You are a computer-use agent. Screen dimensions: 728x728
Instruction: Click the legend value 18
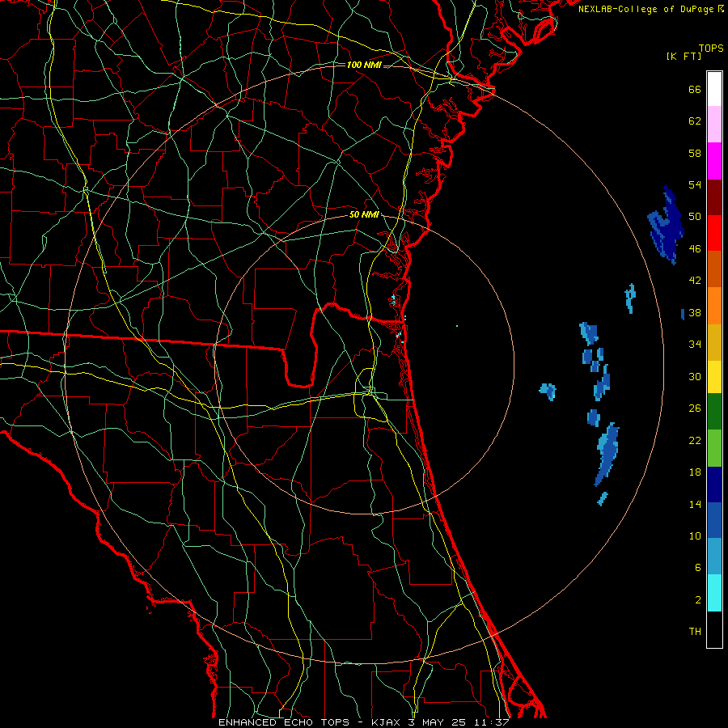click(x=695, y=472)
